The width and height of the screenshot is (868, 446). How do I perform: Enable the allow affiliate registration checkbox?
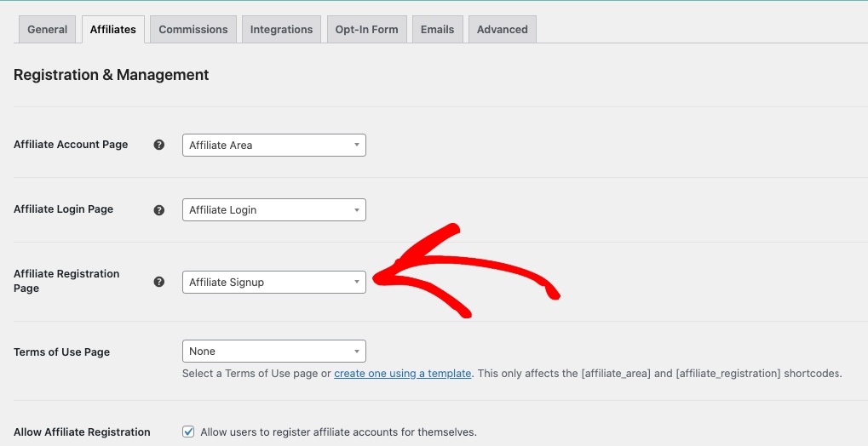(x=189, y=432)
